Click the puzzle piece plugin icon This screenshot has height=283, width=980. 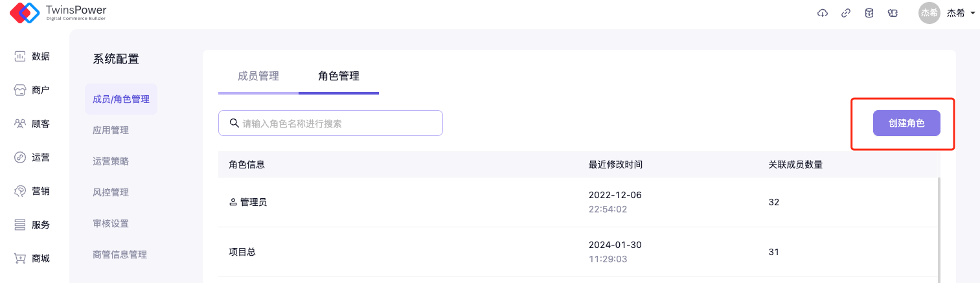point(893,13)
